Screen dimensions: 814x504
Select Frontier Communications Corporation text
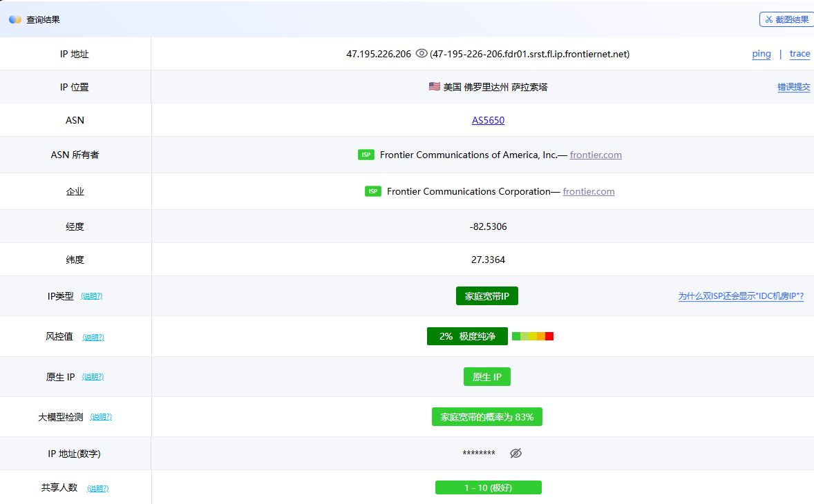pyautogui.click(x=468, y=191)
